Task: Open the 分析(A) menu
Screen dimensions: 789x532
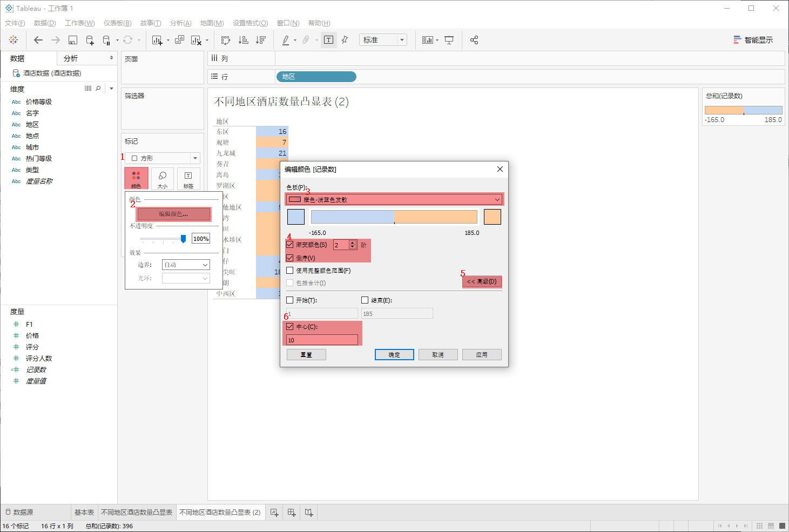Action: click(x=181, y=23)
